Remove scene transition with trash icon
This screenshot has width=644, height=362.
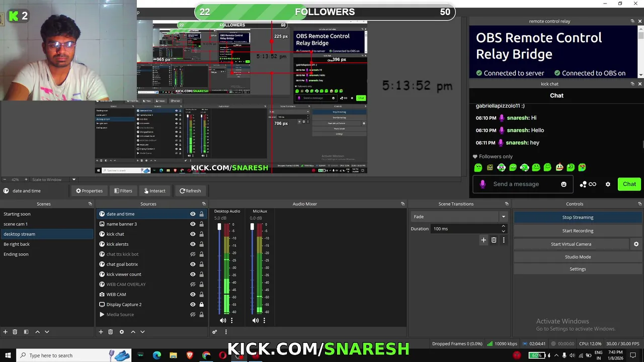coord(494,240)
